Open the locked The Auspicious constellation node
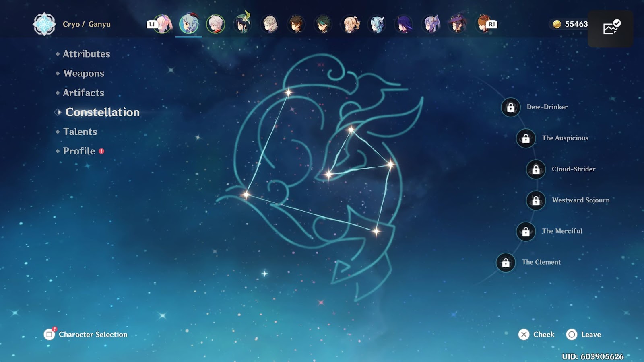Image resolution: width=644 pixels, height=362 pixels. click(526, 138)
